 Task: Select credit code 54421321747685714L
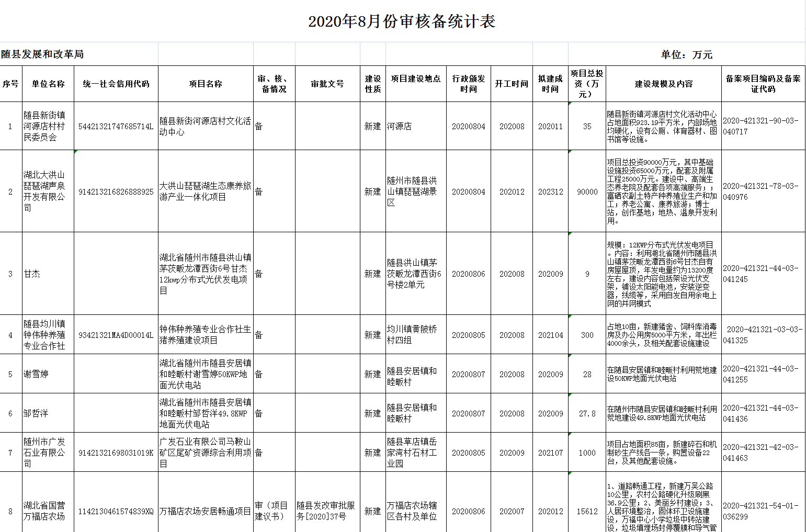[x=116, y=127]
